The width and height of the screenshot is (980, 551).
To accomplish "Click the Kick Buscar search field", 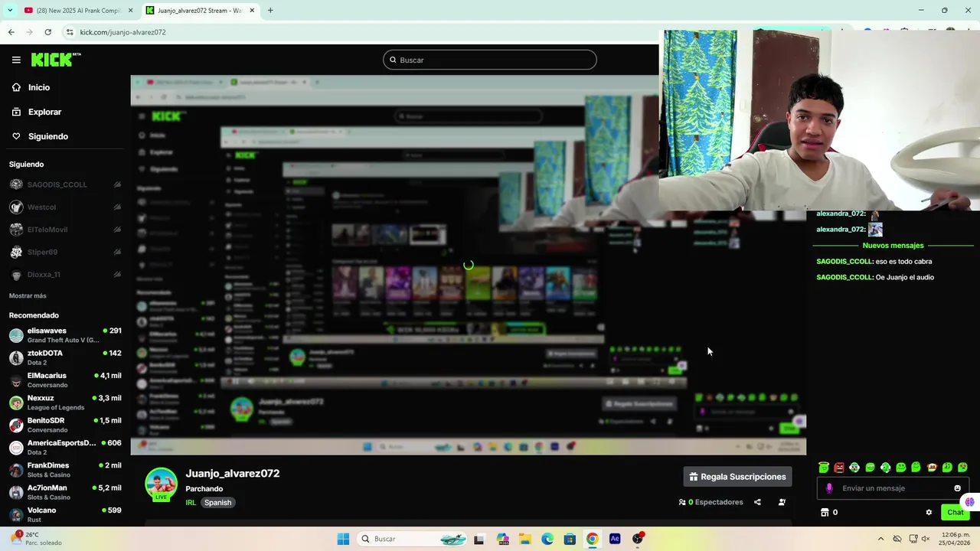I will pyautogui.click(x=490, y=60).
